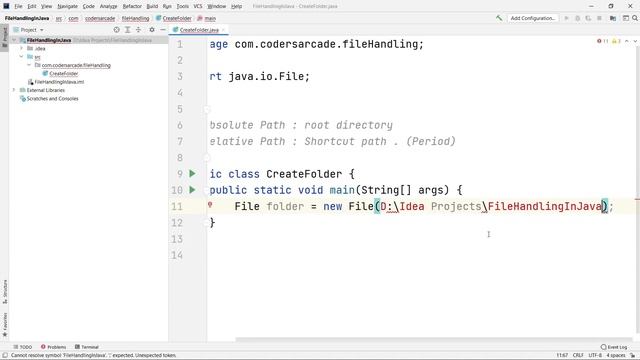The height and width of the screenshot is (360, 640).
Task: Click Select Opened File target icon
Action: tap(117, 30)
